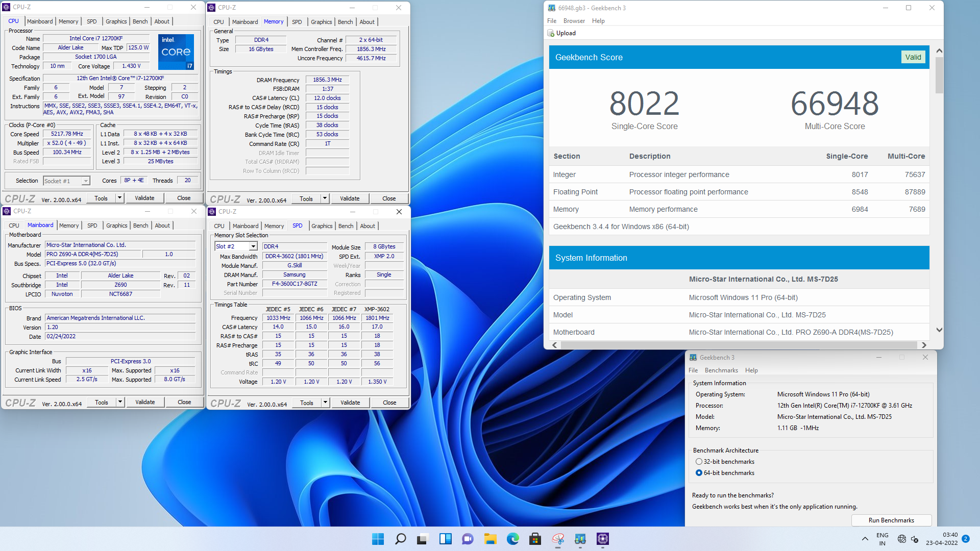Click CPU-Z title icon in SPD tab window
Viewport: 980px width, 551px height.
point(212,211)
